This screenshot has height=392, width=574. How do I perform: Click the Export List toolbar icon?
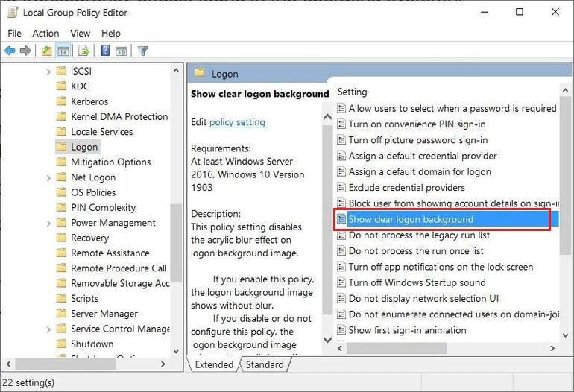[x=83, y=51]
